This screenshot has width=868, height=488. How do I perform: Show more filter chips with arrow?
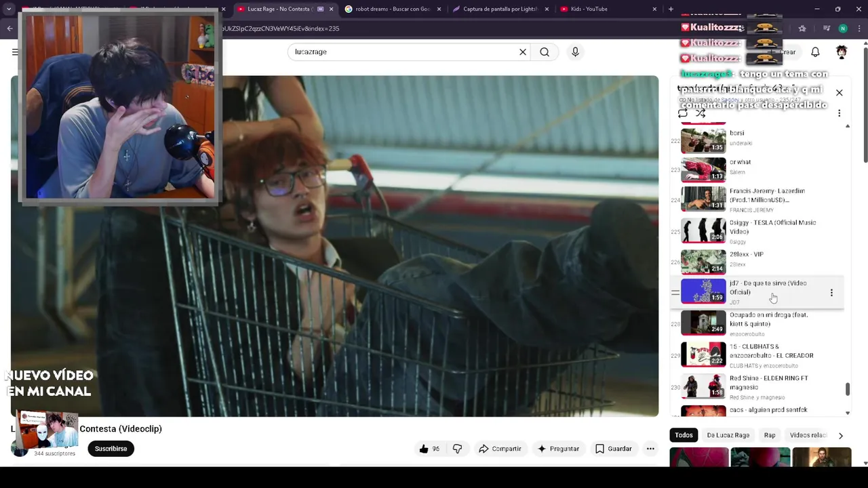click(841, 435)
